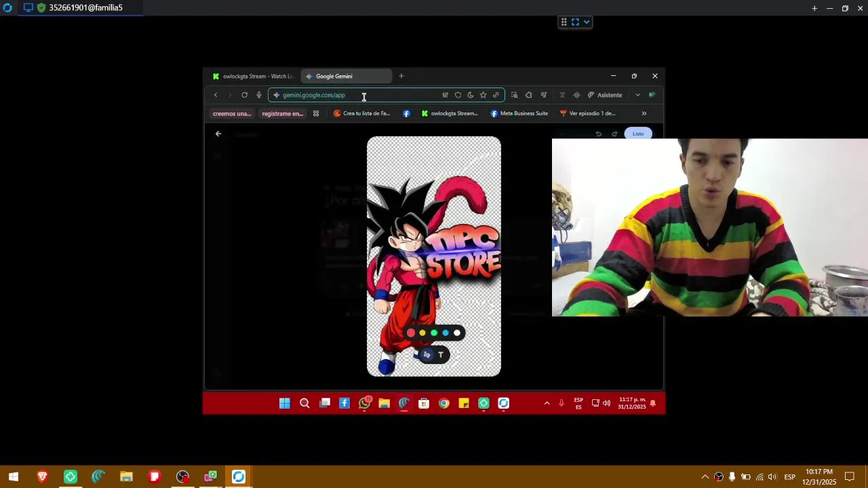Open remote Windows 11 Start button
868x488 pixels.
tap(285, 403)
